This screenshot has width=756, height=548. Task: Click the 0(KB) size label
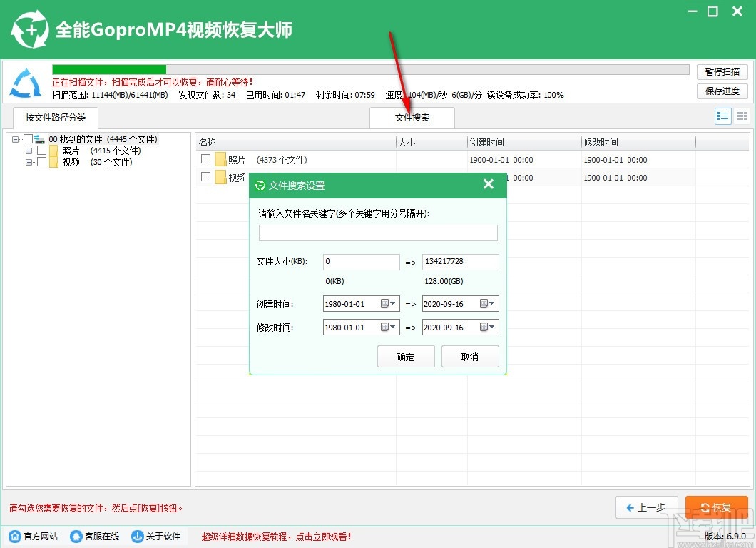334,280
